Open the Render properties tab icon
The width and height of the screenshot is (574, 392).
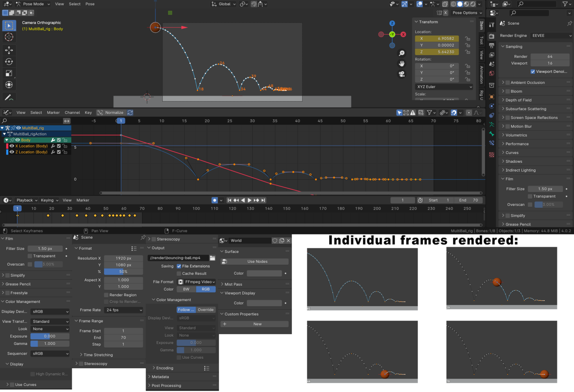(x=492, y=36)
